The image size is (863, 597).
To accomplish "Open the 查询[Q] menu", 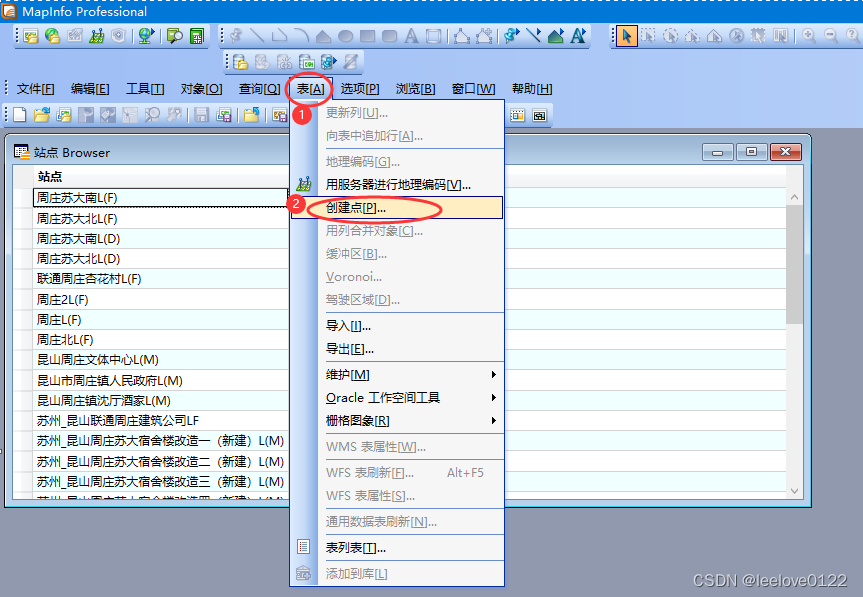I will click(259, 89).
